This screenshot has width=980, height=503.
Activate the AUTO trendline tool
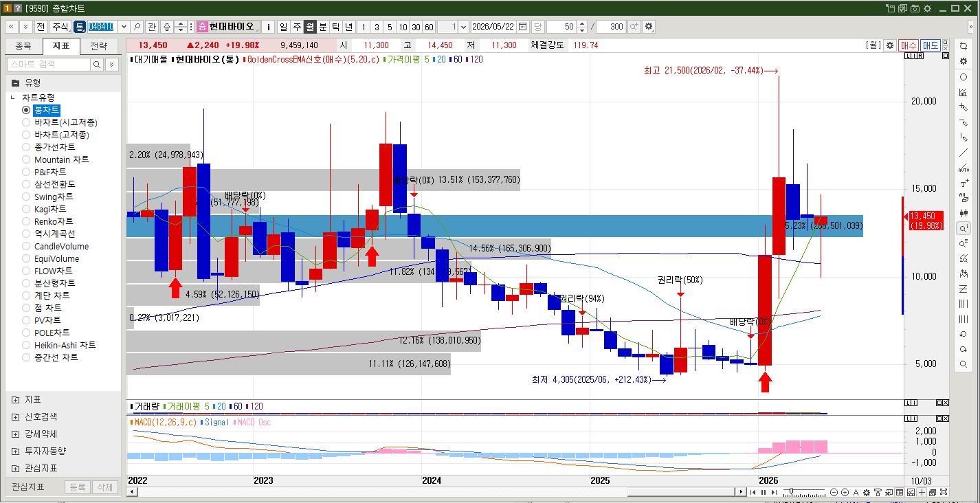[964, 168]
